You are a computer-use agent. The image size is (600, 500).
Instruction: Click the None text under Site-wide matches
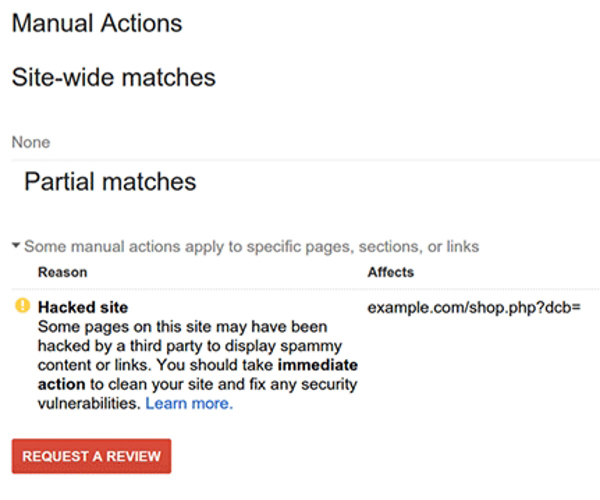(x=31, y=142)
